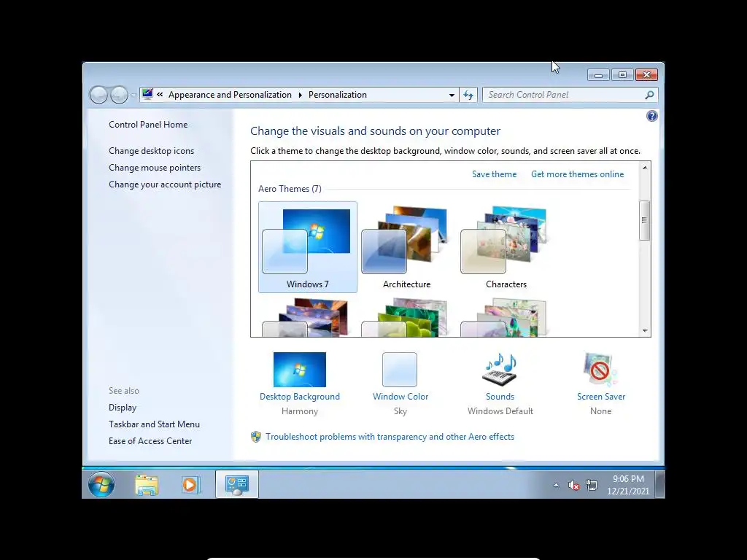Open the Sounds musical notes icon
The image size is (747, 560).
(x=500, y=369)
